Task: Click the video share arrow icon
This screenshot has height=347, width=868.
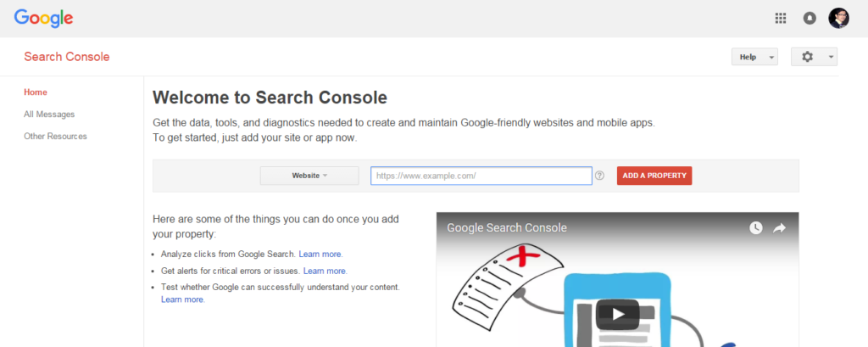Action: [780, 227]
